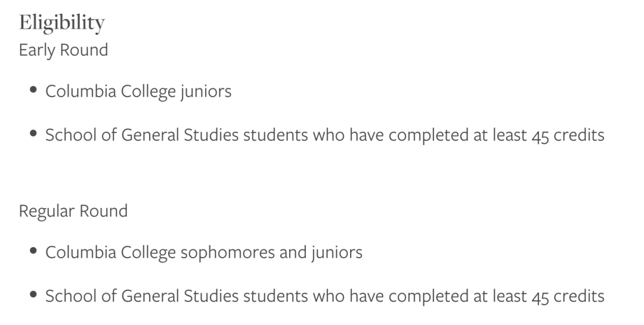Select the Early Round subheading
644x325 pixels.
coord(64,51)
